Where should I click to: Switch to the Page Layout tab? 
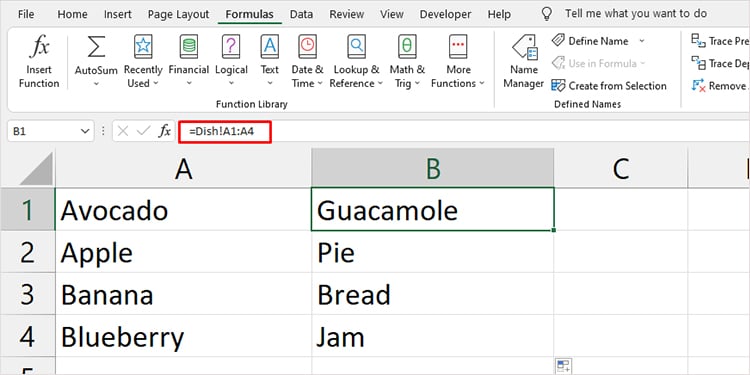178,14
